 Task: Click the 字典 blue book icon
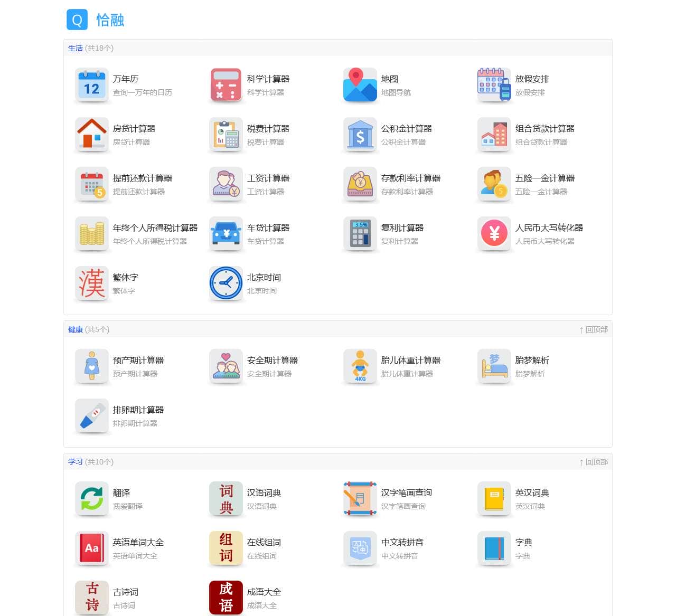[x=494, y=548]
